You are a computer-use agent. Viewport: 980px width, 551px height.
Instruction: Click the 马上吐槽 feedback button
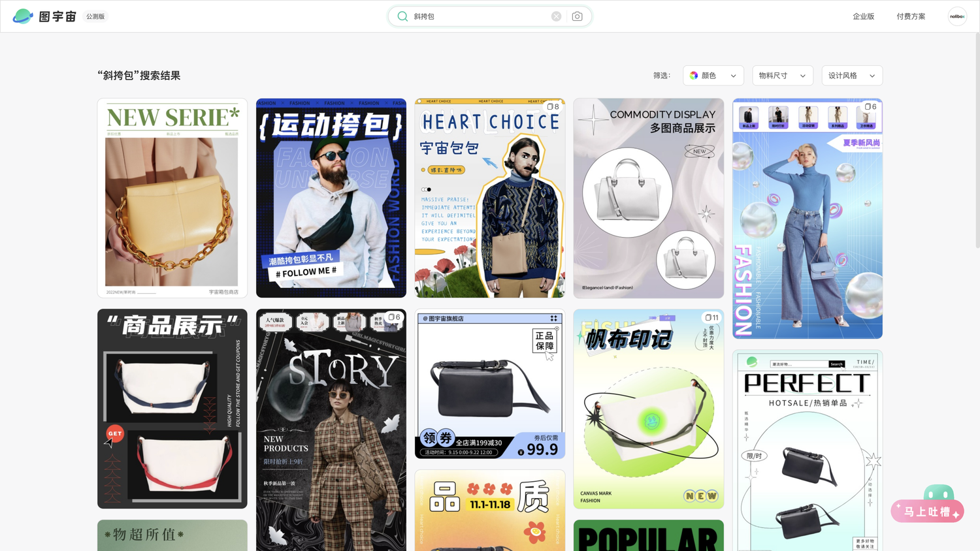[927, 512]
